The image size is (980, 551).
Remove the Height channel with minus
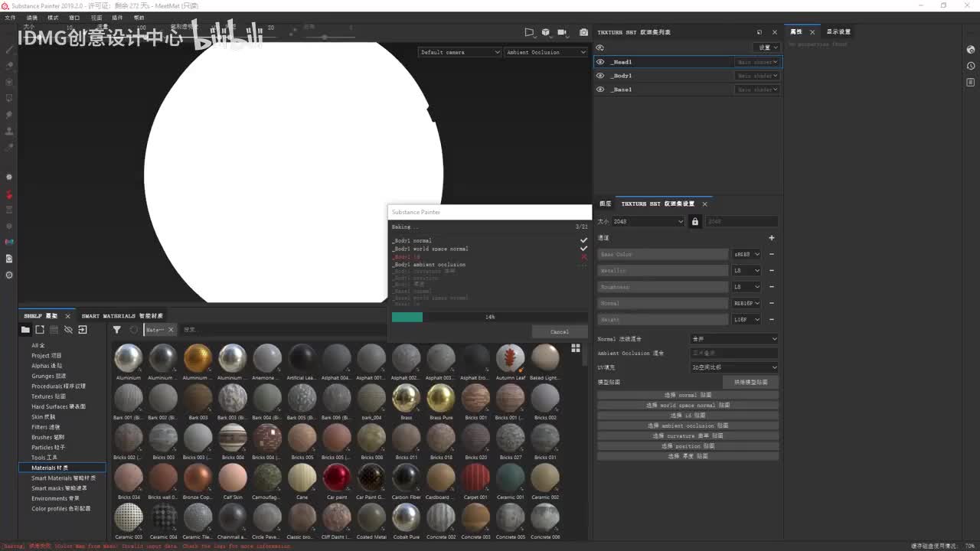(772, 319)
